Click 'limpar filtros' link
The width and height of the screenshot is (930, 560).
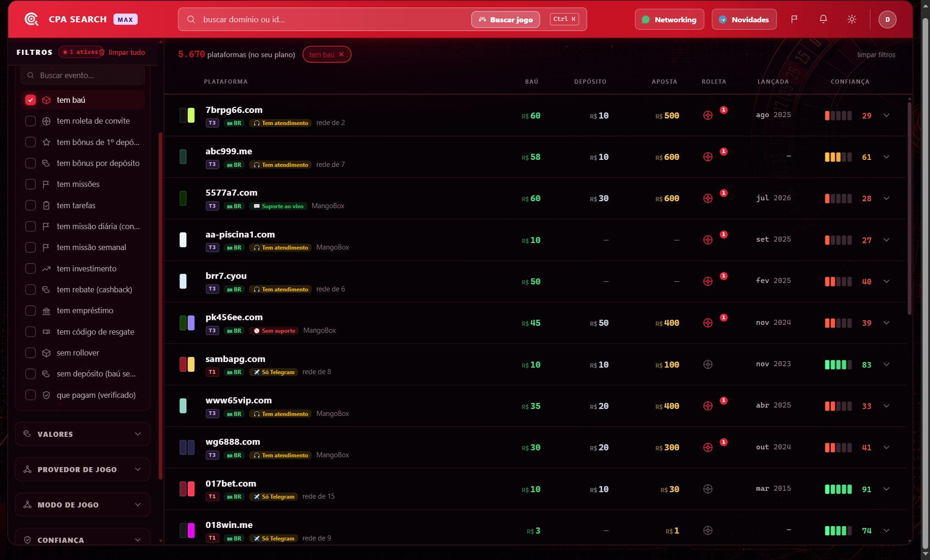[x=876, y=55]
